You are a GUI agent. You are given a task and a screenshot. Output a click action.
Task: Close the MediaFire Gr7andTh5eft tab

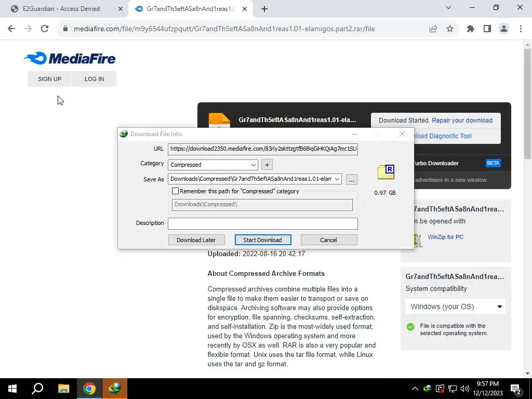[x=245, y=9]
